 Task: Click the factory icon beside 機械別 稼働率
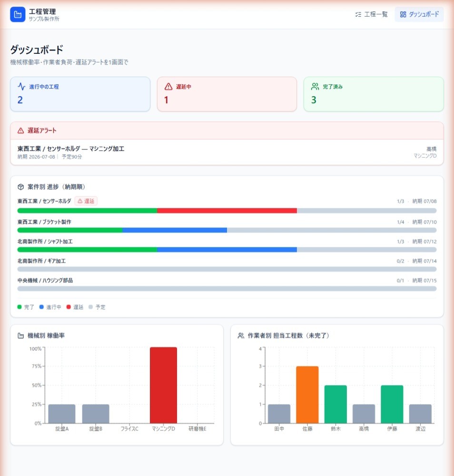[x=20, y=336]
